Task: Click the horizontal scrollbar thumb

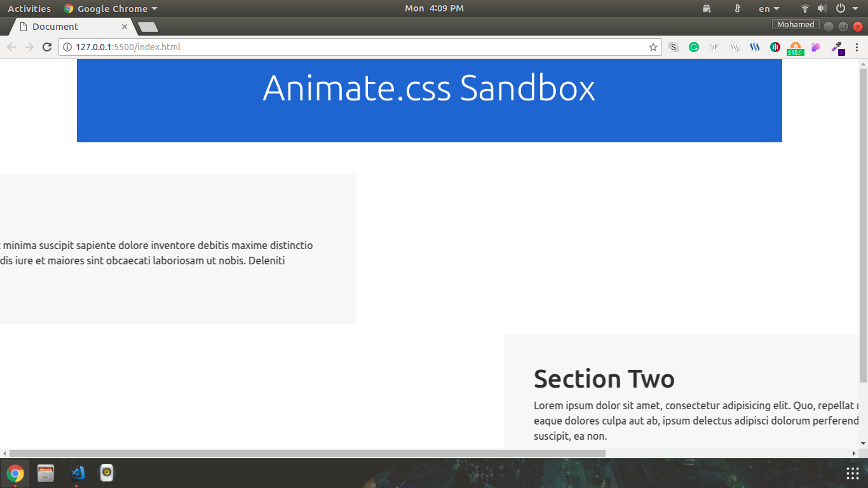Action: pyautogui.click(x=308, y=453)
